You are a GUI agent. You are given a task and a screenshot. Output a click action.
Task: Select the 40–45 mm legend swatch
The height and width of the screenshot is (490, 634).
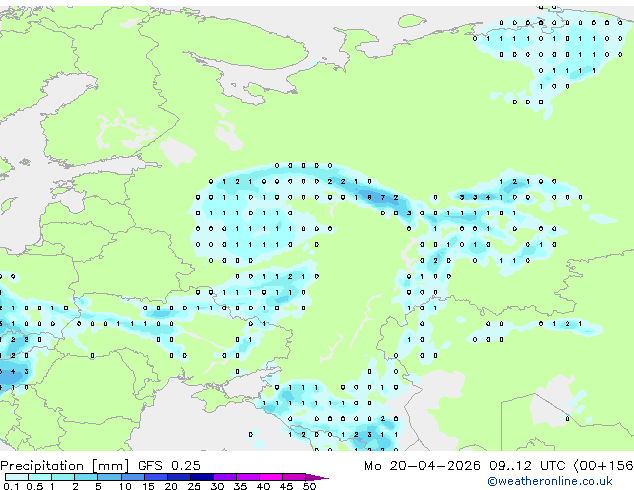coord(271,477)
